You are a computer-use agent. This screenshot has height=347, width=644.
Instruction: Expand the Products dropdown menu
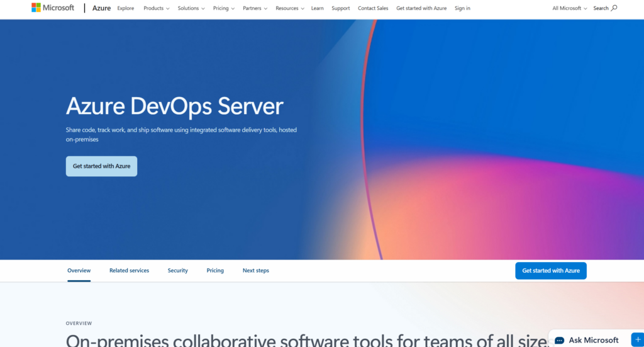157,8
